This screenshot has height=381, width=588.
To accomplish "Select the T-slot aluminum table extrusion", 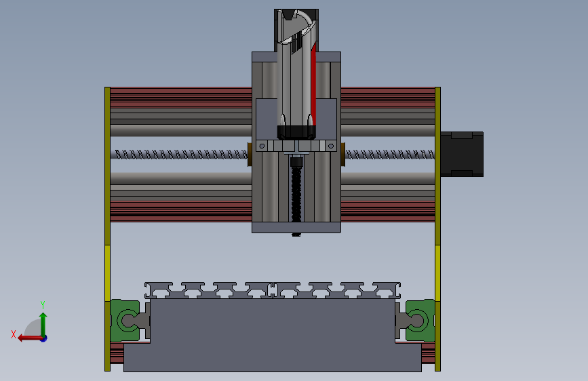I will click(273, 290).
